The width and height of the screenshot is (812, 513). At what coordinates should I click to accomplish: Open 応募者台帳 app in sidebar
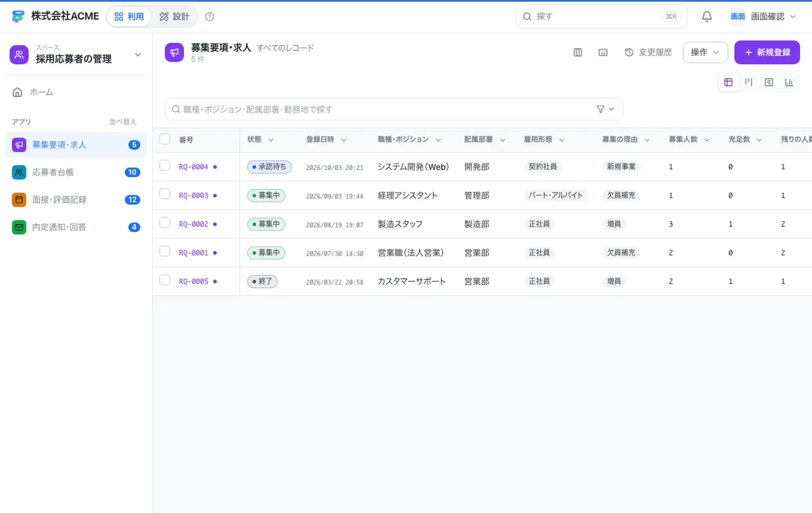(76, 172)
